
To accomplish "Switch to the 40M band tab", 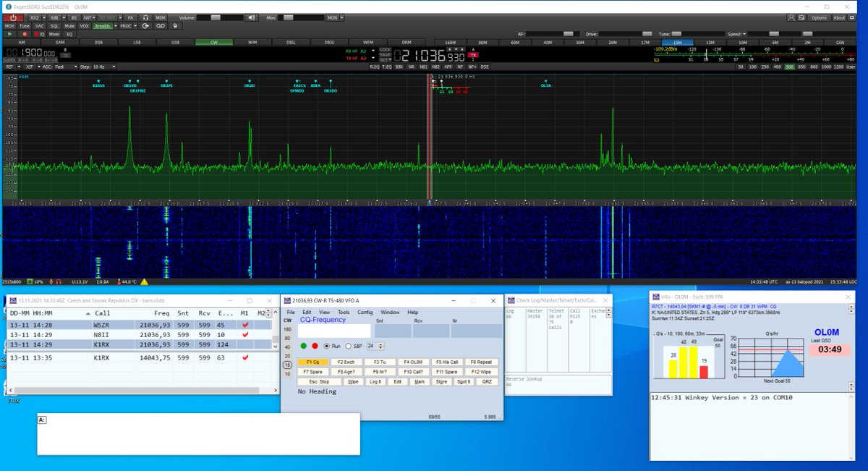I will [x=548, y=42].
